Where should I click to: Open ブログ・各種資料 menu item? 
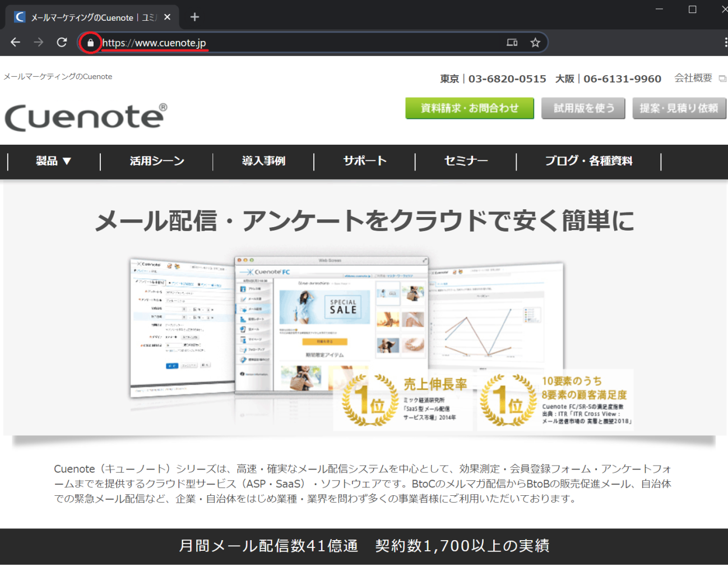(x=588, y=161)
